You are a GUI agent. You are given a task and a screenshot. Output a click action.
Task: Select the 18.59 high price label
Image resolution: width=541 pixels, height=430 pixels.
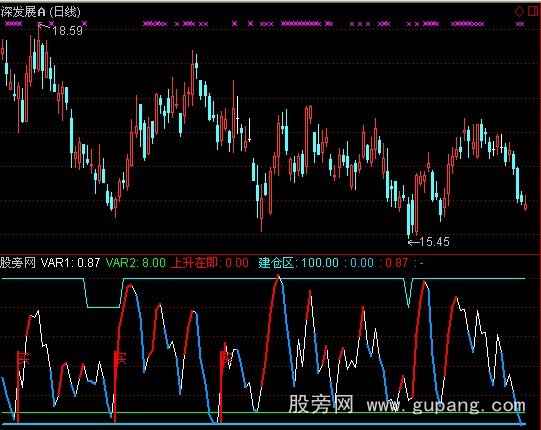pyautogui.click(x=68, y=31)
